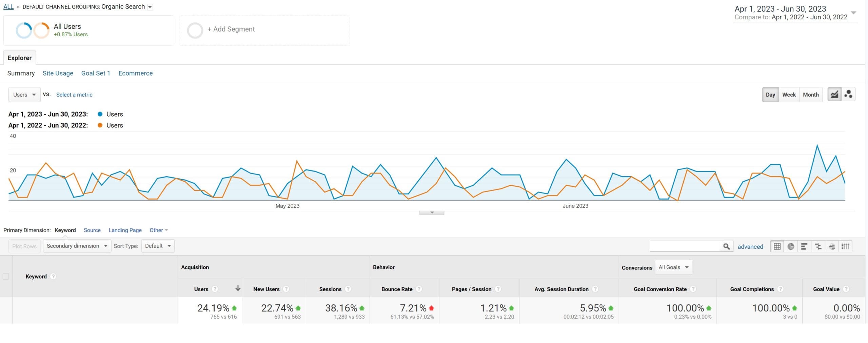Viewport: 868px width, 343px height.
Task: Select the performance bar data view
Action: click(x=805, y=246)
